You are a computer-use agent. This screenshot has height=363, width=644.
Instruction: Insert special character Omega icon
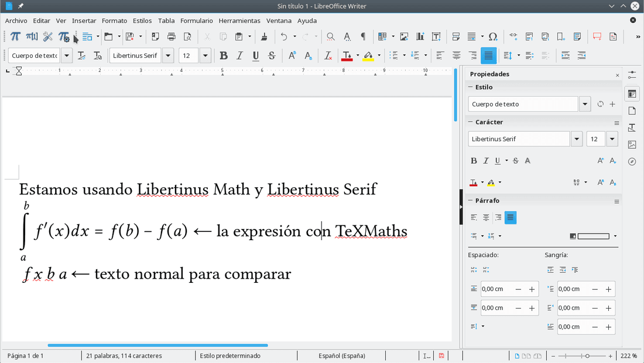click(x=493, y=36)
